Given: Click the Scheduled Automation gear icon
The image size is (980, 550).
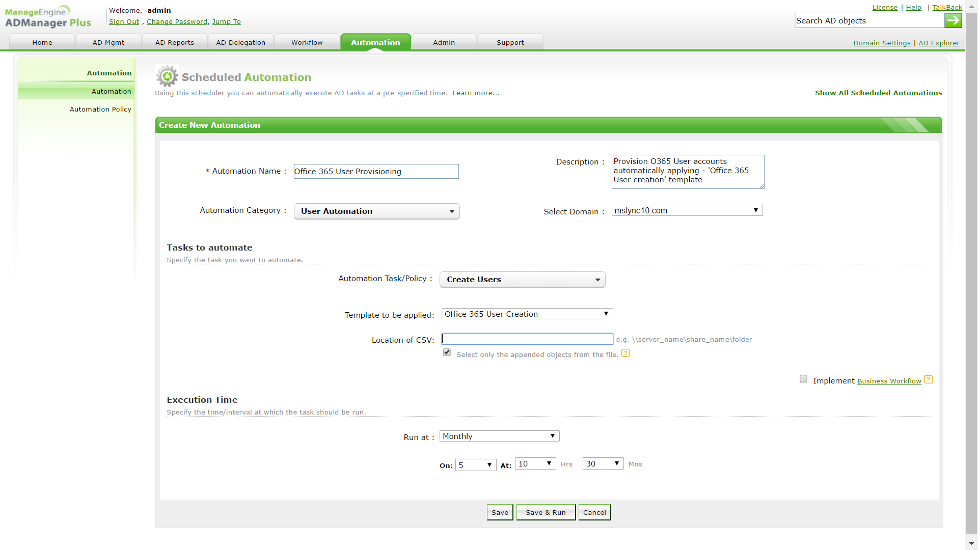Looking at the screenshot, I should [167, 76].
